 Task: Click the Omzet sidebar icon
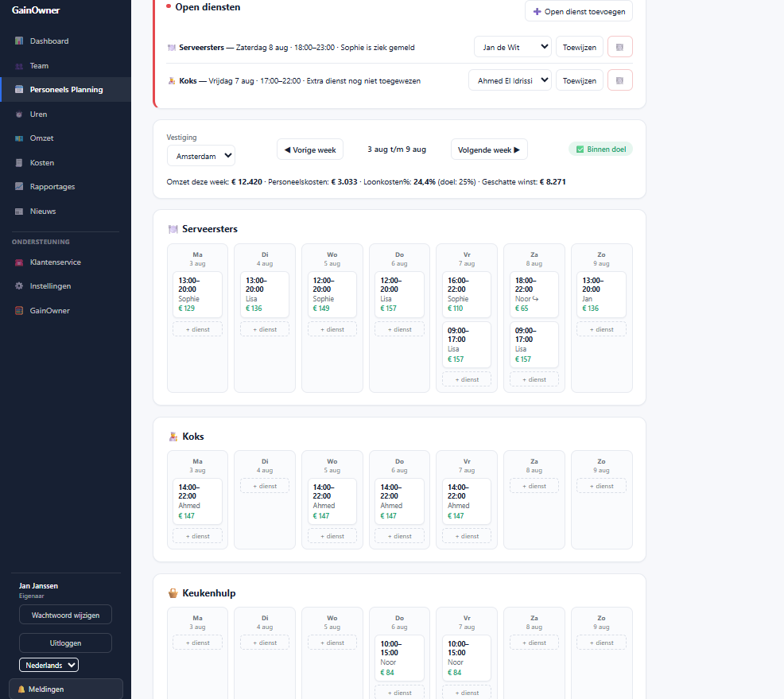point(19,138)
